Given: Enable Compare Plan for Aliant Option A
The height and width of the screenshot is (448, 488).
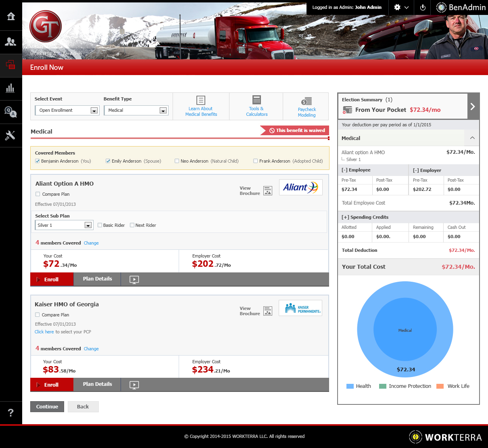Looking at the screenshot, I should point(38,194).
